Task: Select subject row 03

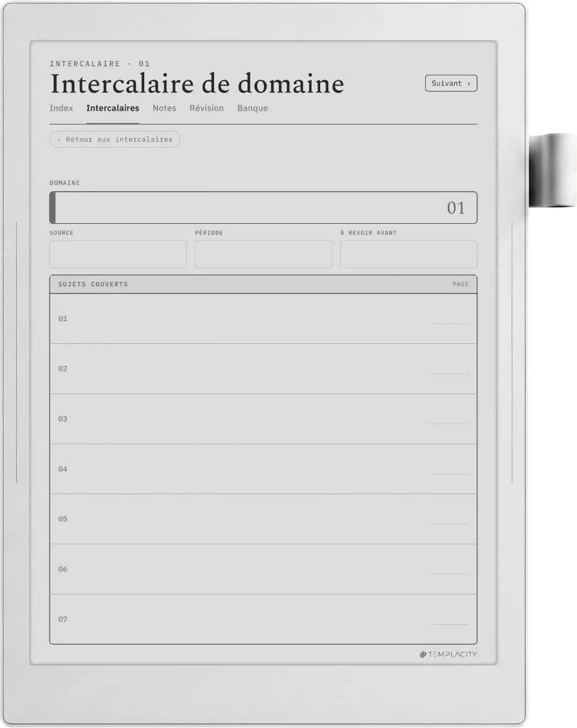Action: tap(263, 419)
